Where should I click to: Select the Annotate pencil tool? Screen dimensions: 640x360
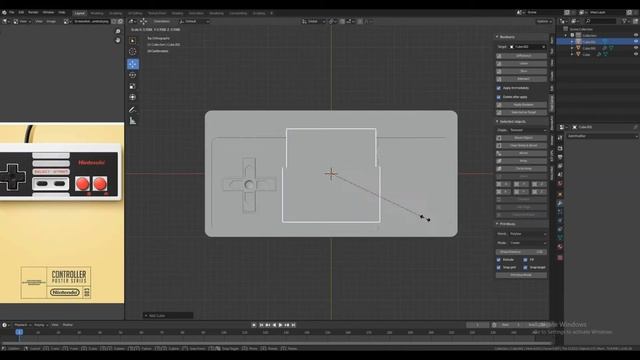tap(132, 109)
